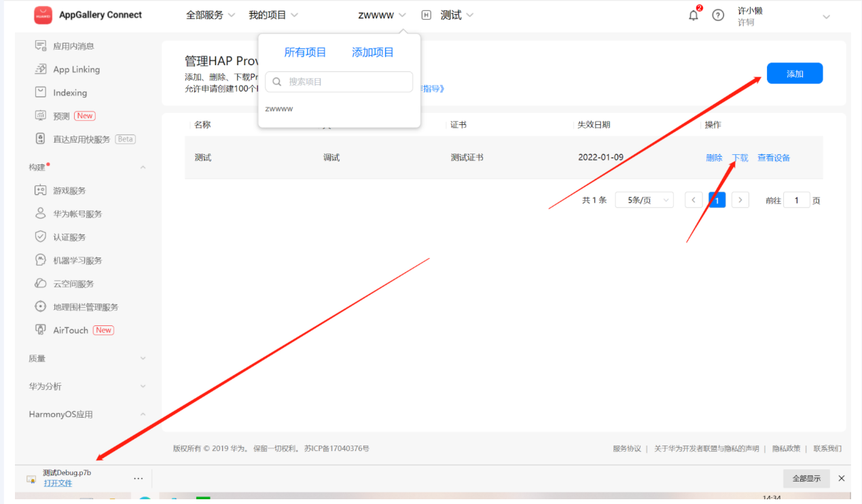Click the 认证服务 shield icon
This screenshot has width=862, height=504.
[x=41, y=237]
